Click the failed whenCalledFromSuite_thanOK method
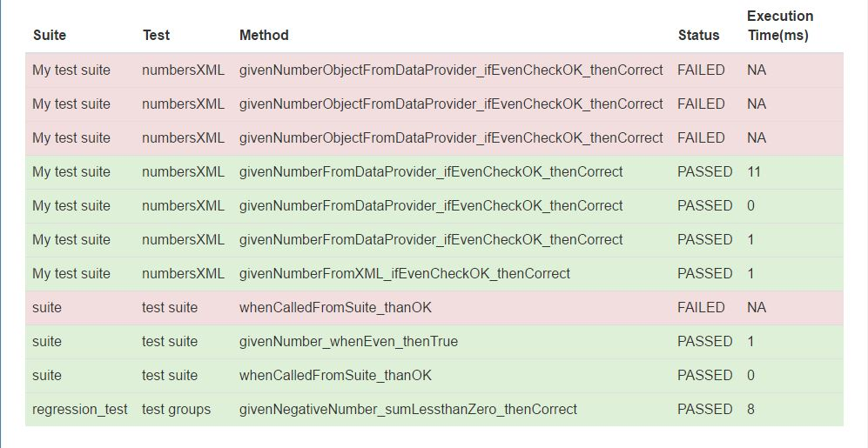The height and width of the screenshot is (448, 868). [335, 308]
